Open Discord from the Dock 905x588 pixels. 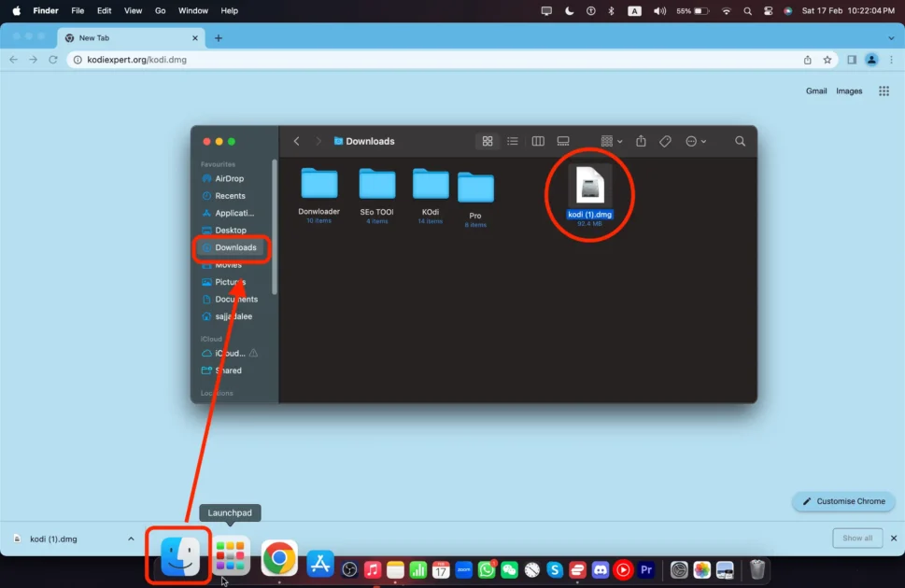pyautogui.click(x=601, y=569)
